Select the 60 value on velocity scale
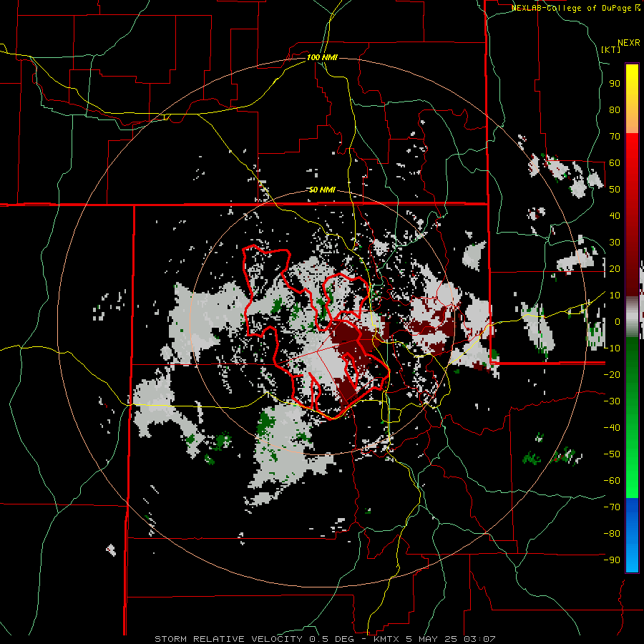The image size is (644, 644). pyautogui.click(x=615, y=162)
